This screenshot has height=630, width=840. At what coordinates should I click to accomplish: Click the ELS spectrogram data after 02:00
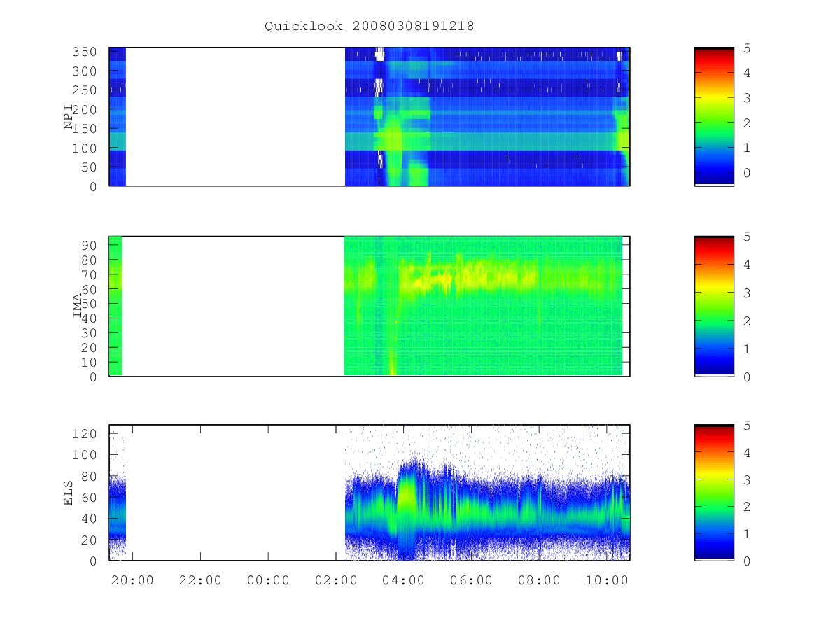pos(487,493)
